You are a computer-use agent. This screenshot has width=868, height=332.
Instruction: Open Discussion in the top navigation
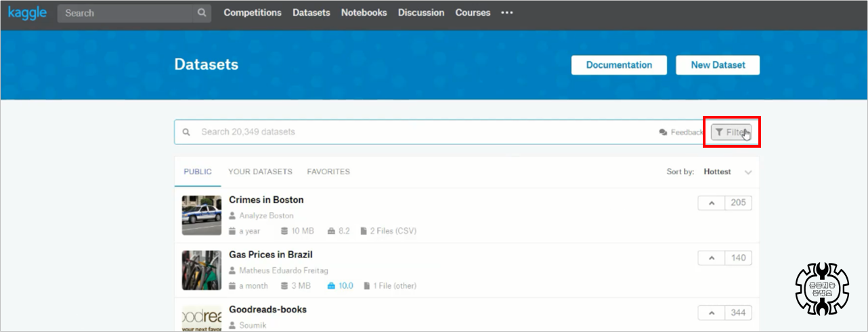click(421, 13)
